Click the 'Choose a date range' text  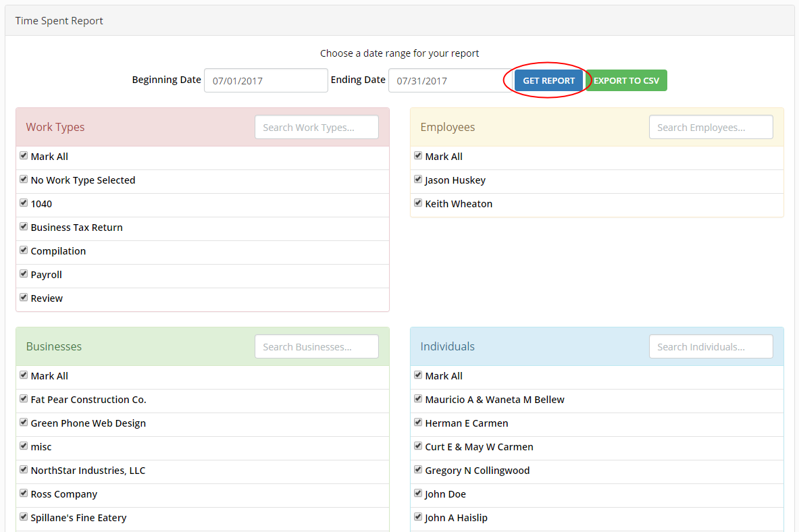click(x=400, y=53)
